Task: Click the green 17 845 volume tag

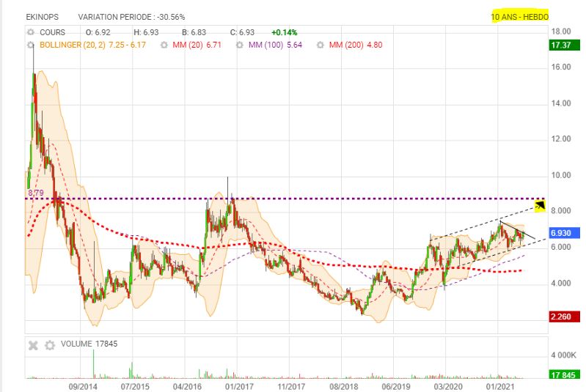Action: coord(564,375)
